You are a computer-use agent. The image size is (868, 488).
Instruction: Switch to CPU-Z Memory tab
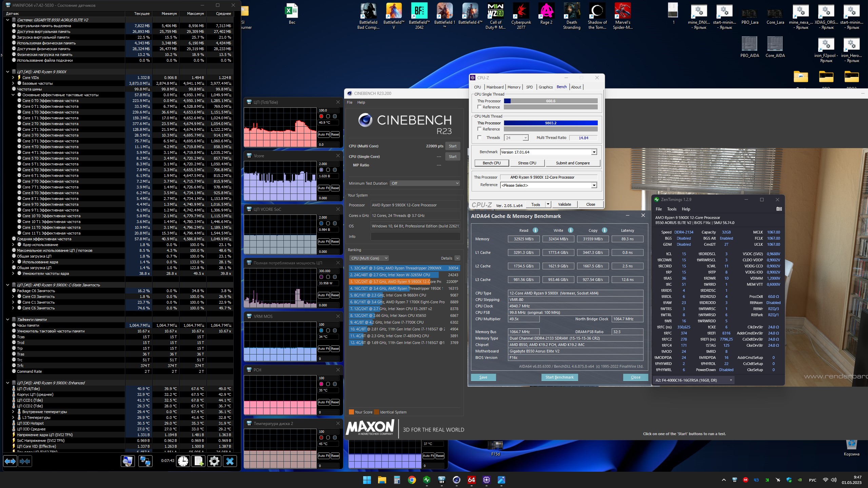514,87
